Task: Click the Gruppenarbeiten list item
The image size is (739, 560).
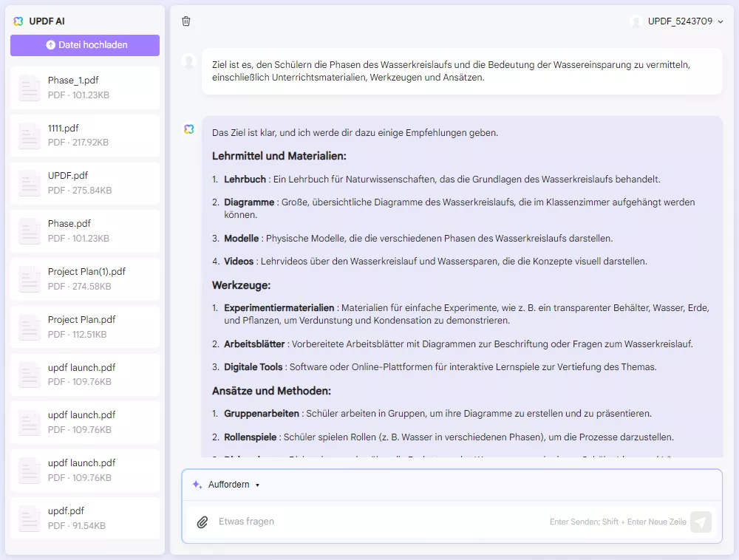Action: click(432, 414)
